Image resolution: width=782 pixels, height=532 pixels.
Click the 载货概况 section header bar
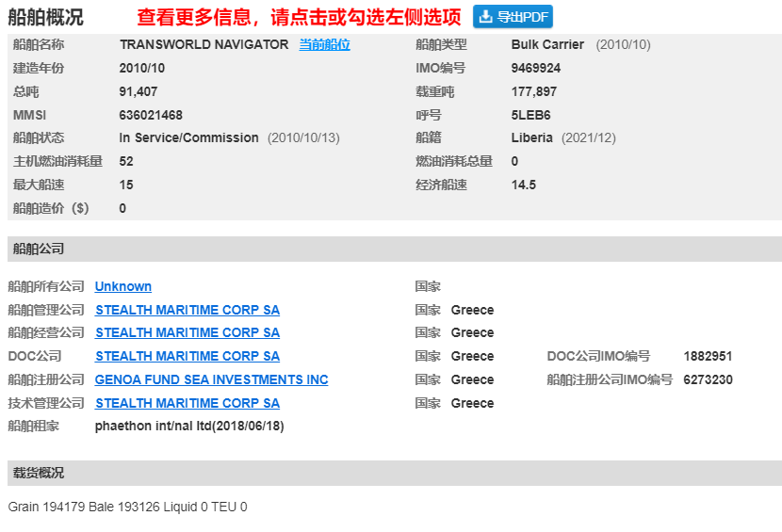click(394, 473)
